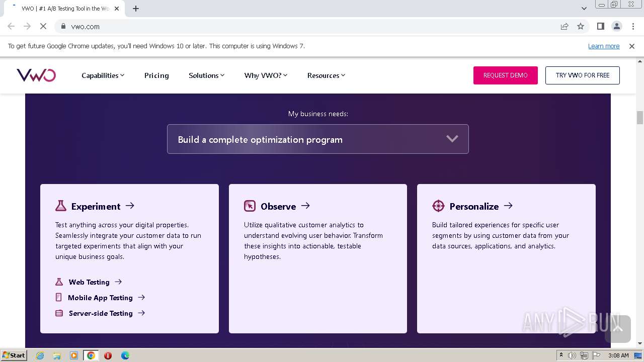Screen dimensions: 644x362
Task: Click arrow next to Personalize heading
Action: coord(508,205)
